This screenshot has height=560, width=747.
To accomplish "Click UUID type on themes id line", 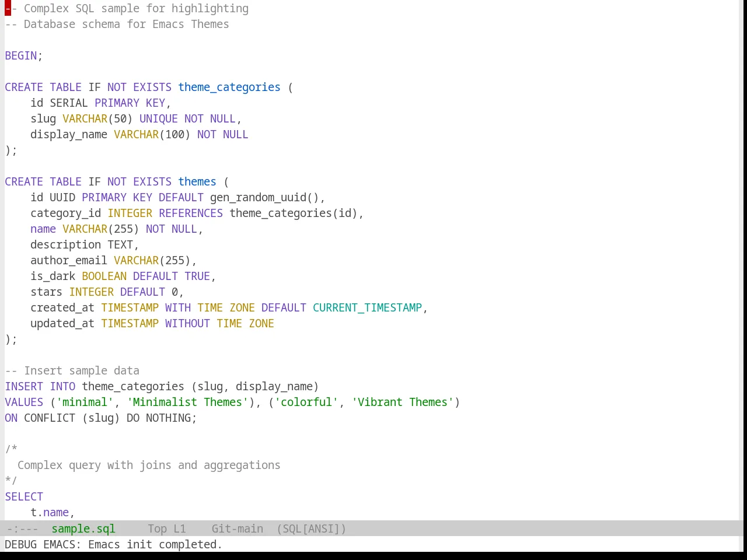I will [x=62, y=197].
